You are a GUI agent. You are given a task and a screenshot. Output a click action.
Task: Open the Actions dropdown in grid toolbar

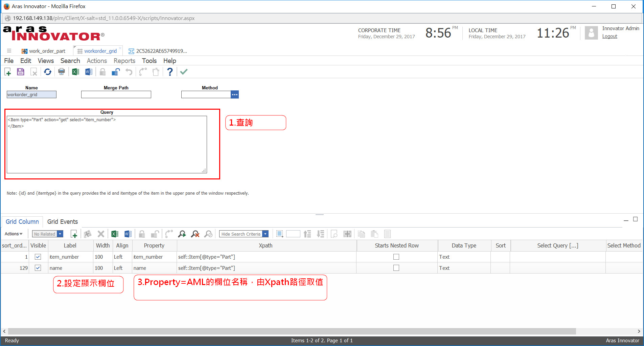point(14,234)
